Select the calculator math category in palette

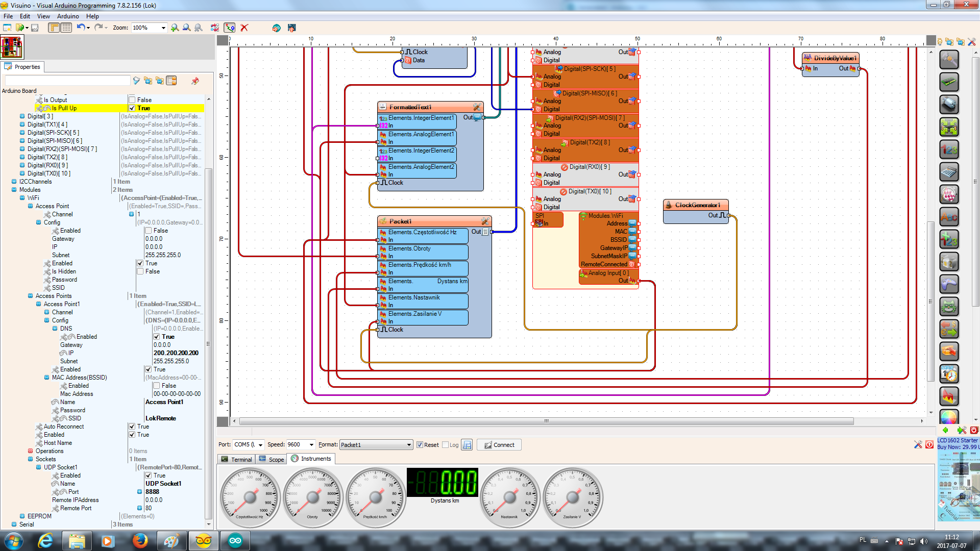pos(949,172)
